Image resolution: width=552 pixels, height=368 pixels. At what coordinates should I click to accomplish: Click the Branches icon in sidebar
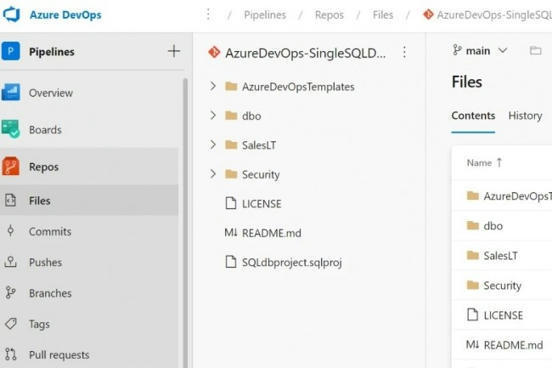point(11,293)
